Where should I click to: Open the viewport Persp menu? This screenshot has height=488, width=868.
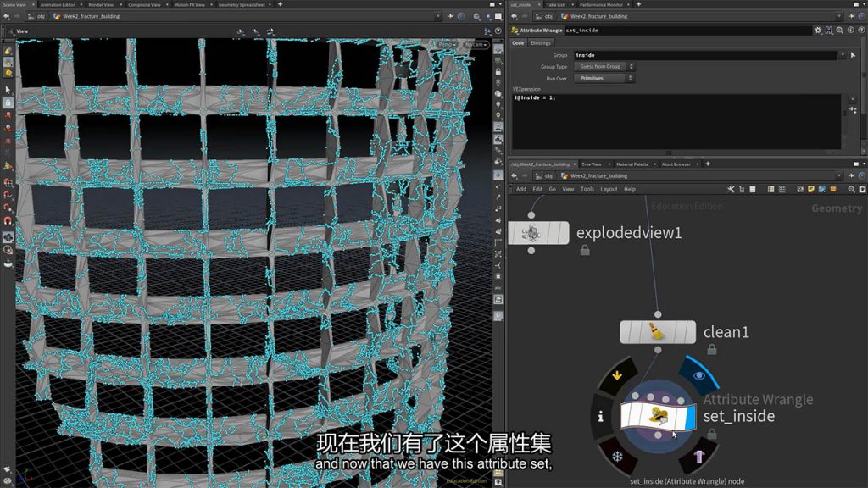pos(448,44)
